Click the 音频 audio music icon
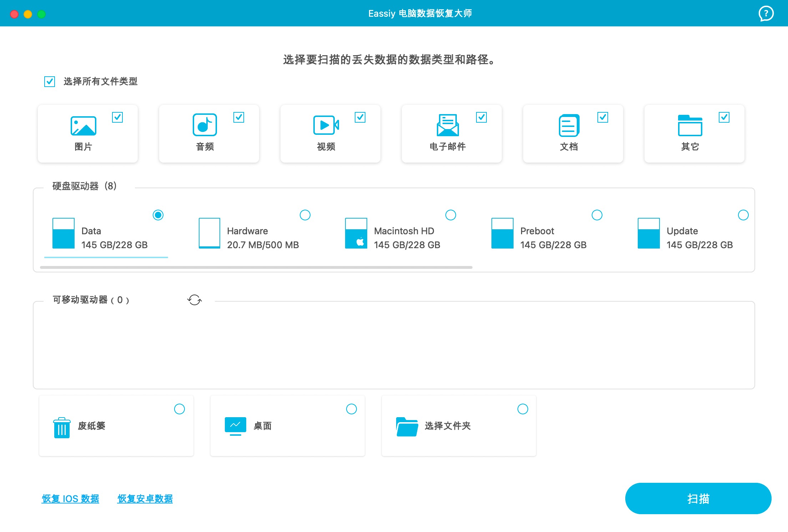This screenshot has width=788, height=532. click(x=204, y=125)
